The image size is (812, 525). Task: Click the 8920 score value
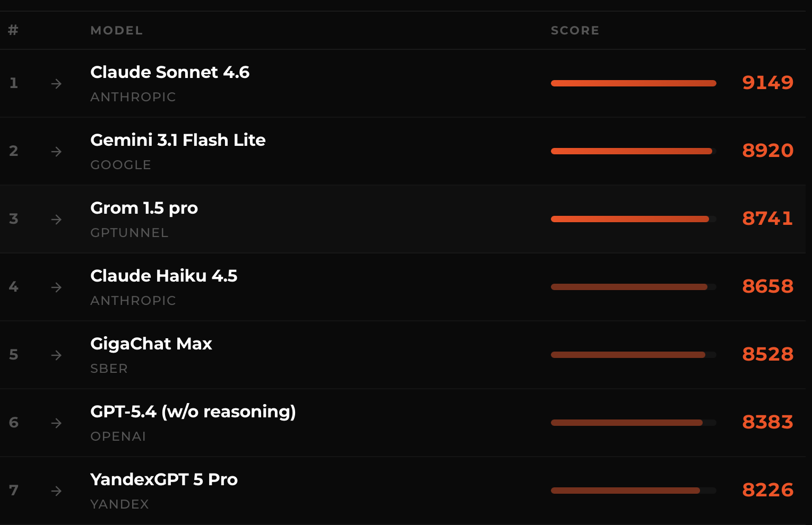[x=767, y=151]
